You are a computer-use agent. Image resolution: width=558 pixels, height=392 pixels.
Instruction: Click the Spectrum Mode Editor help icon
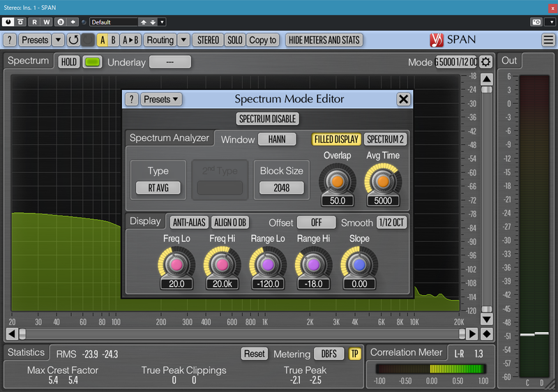pyautogui.click(x=132, y=99)
